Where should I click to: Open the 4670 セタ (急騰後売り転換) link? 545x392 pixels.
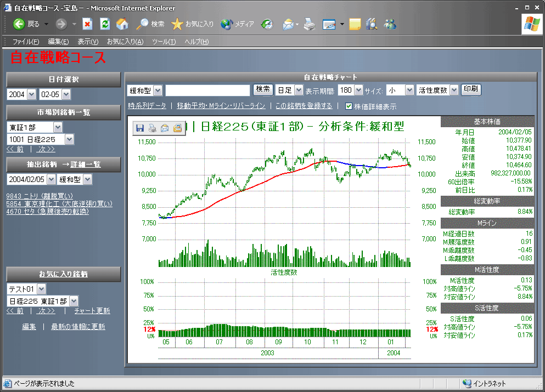48,211
